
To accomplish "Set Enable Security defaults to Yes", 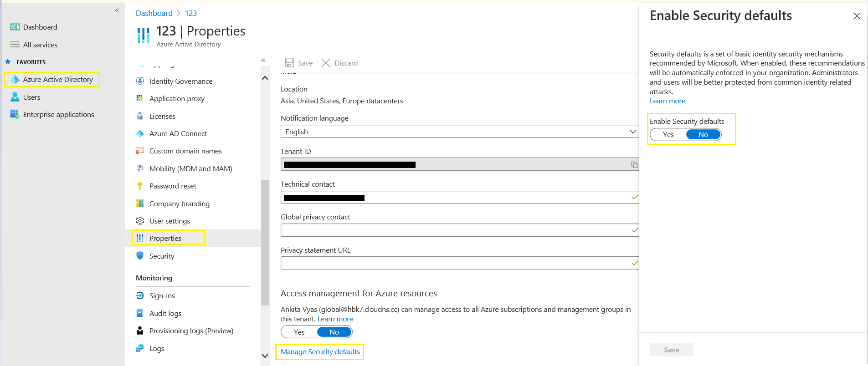I will 668,135.
